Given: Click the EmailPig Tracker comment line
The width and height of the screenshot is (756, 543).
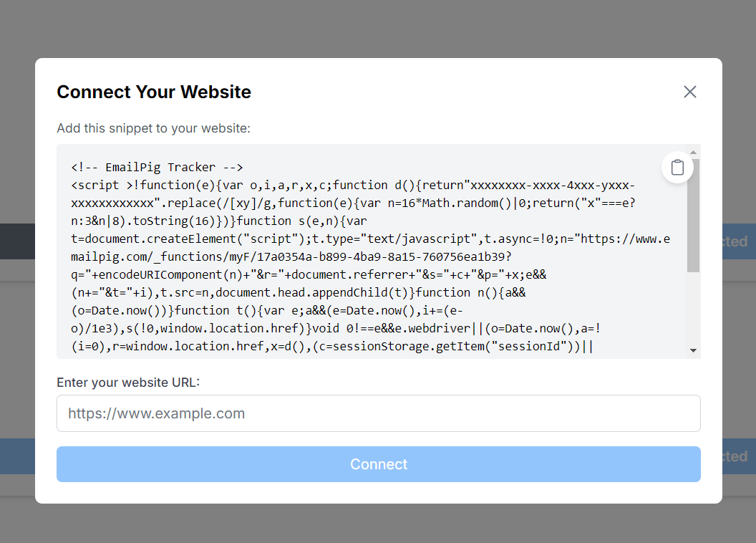Looking at the screenshot, I should [157, 168].
